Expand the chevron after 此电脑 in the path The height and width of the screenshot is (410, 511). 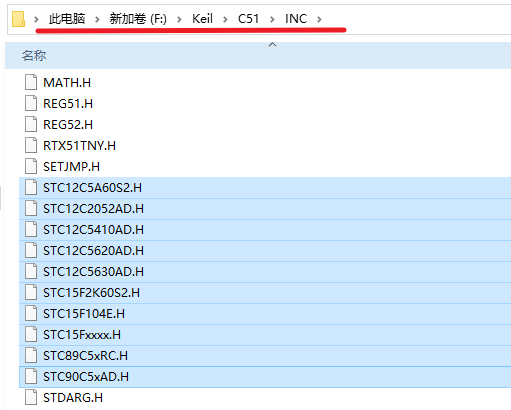coord(97,19)
